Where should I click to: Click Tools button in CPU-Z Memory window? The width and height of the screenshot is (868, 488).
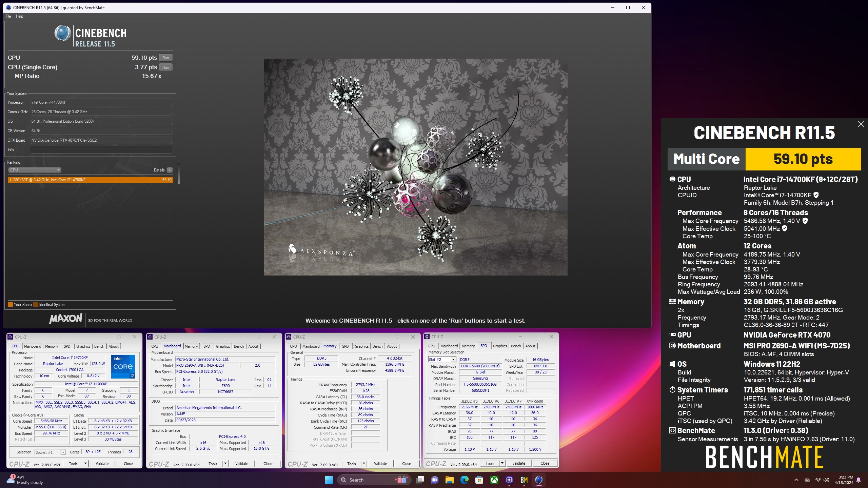(352, 464)
